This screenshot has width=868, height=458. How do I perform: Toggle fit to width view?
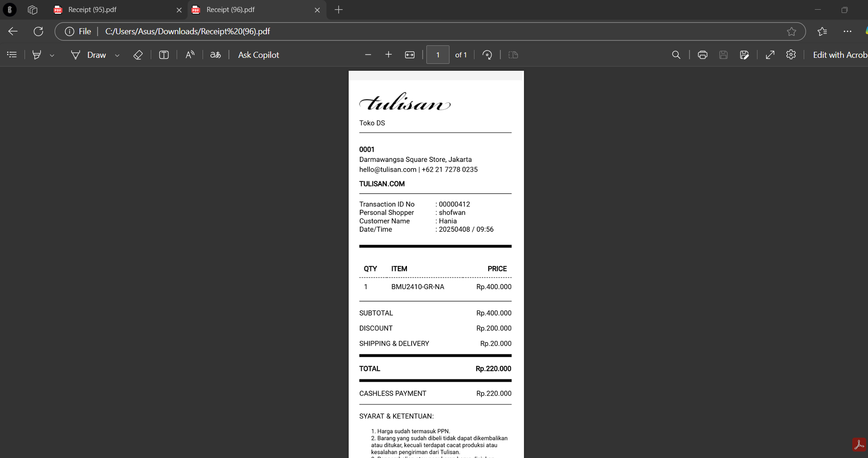pyautogui.click(x=410, y=55)
